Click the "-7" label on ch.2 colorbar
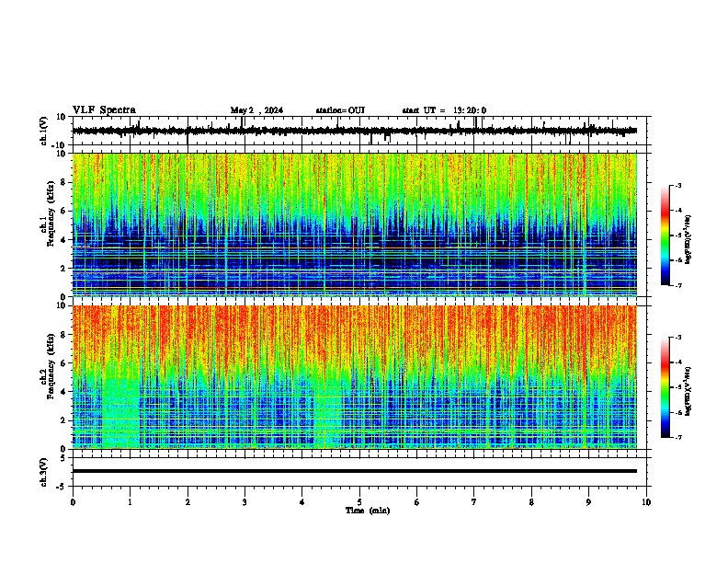 tap(677, 437)
